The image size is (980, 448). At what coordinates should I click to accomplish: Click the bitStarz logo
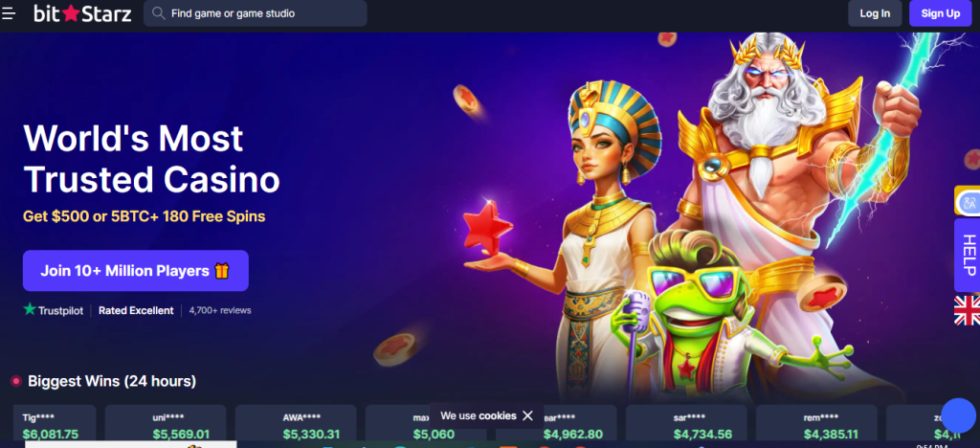click(x=82, y=13)
